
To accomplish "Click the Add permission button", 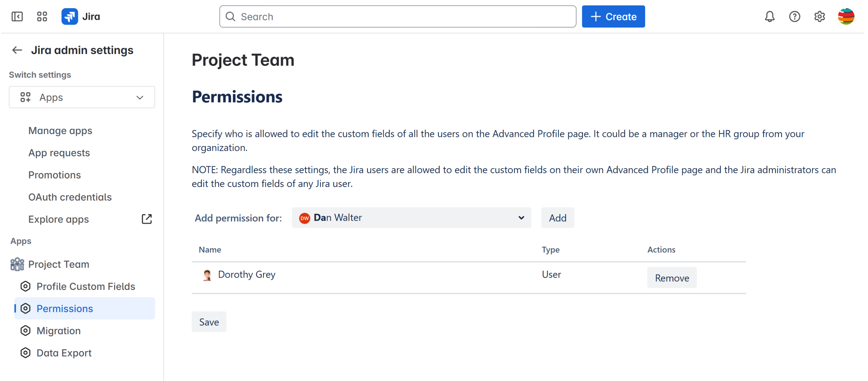I will (x=557, y=218).
